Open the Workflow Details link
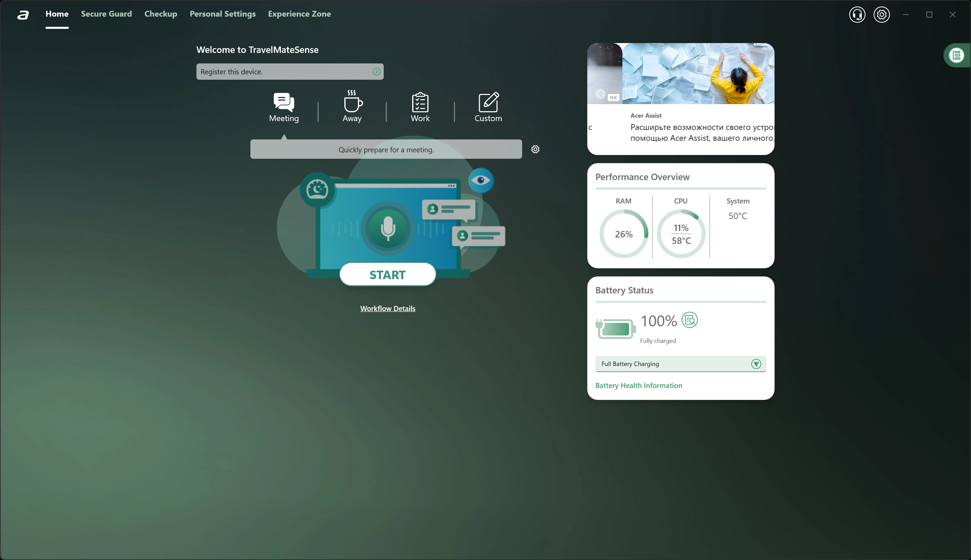971x560 pixels. click(387, 308)
